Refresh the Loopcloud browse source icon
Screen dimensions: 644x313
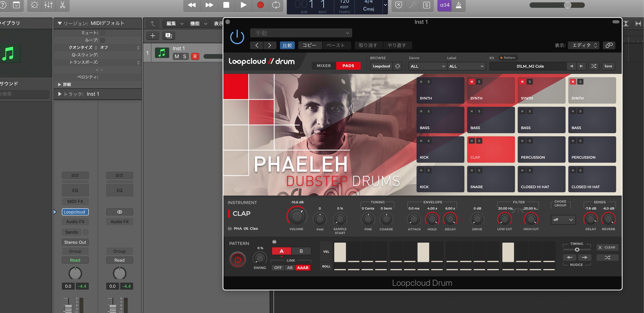click(x=398, y=66)
